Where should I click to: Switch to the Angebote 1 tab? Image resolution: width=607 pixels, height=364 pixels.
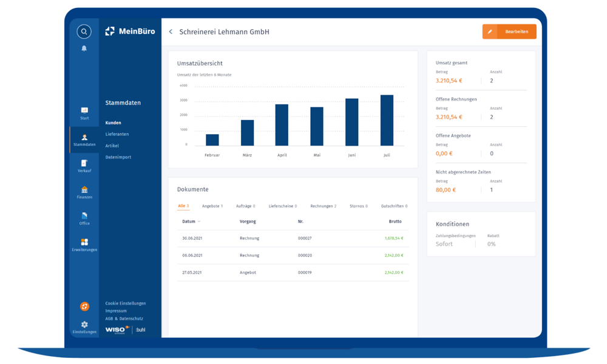point(212,206)
